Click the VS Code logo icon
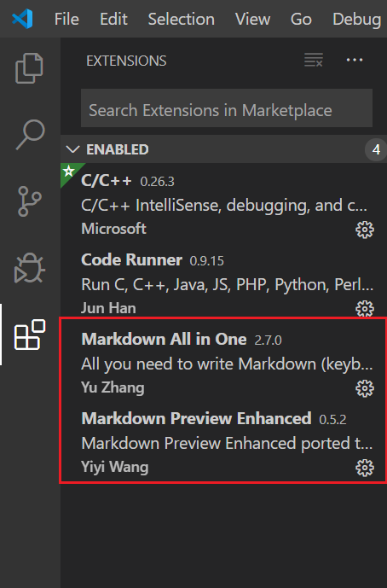The image size is (387, 588). click(22, 19)
